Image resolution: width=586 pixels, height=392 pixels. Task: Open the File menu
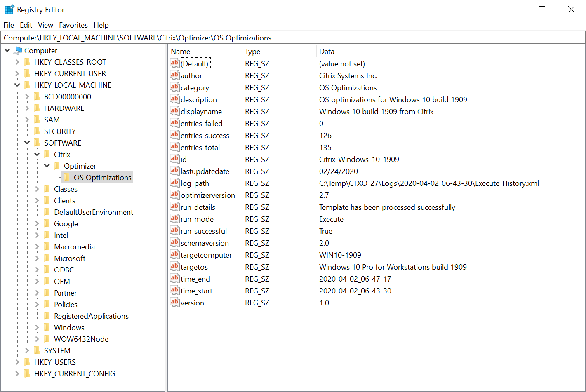point(9,25)
